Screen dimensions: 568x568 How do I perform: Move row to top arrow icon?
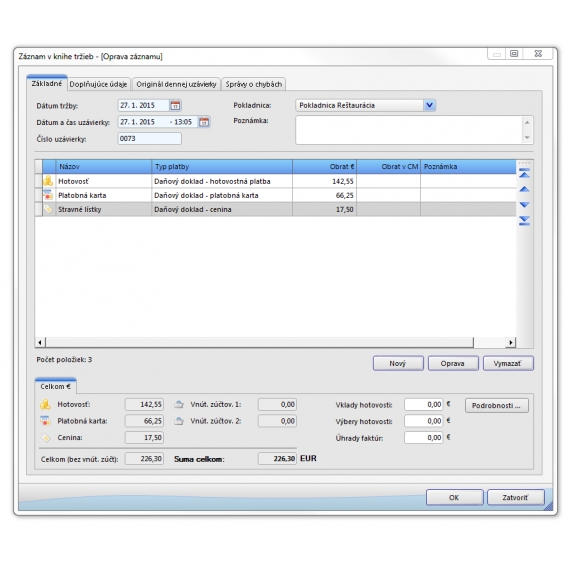tap(524, 174)
